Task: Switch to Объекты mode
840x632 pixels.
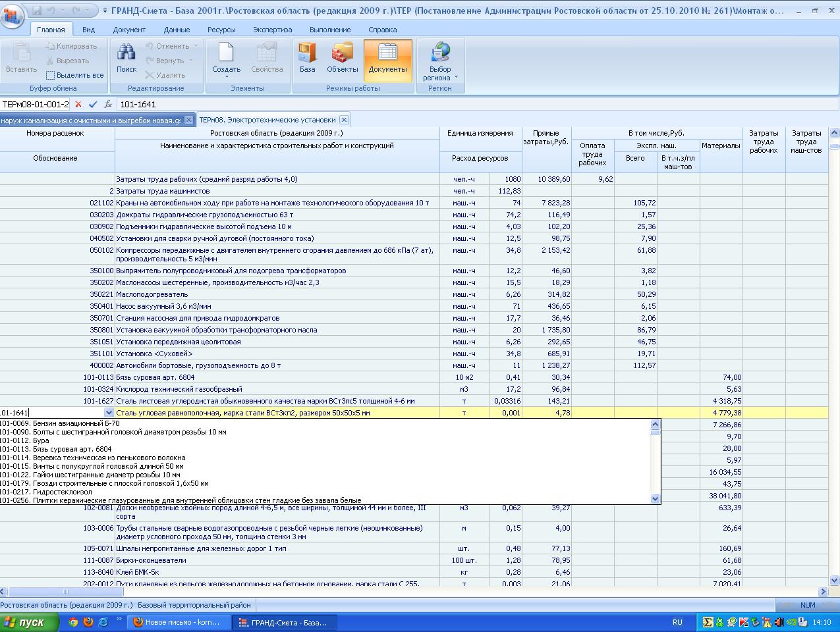Action: tap(342, 53)
